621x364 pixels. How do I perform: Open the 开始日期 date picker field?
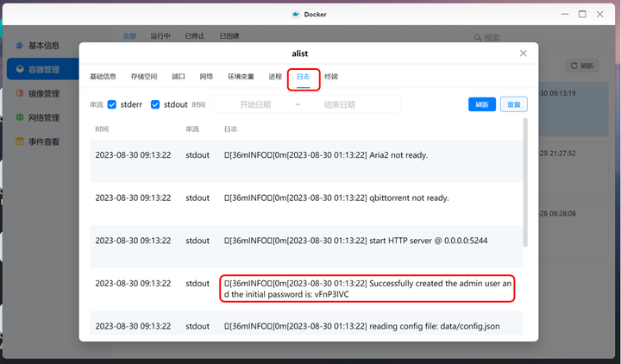[x=255, y=104]
